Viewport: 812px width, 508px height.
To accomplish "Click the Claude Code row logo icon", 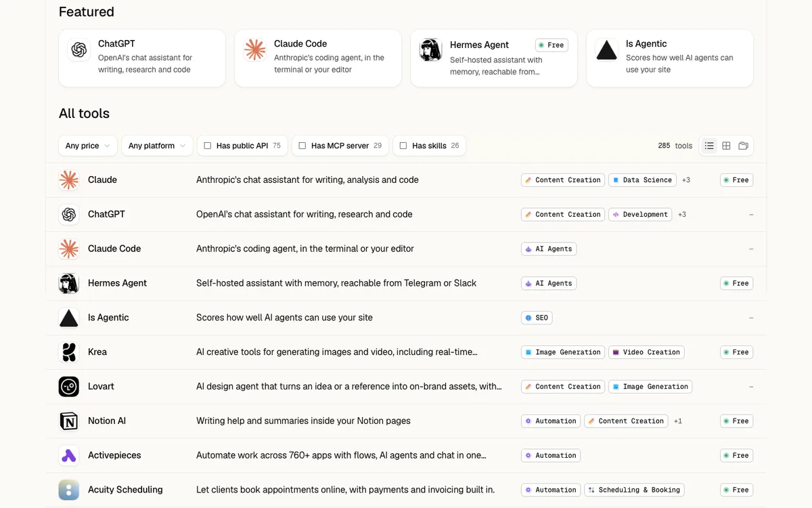I will pyautogui.click(x=68, y=249).
